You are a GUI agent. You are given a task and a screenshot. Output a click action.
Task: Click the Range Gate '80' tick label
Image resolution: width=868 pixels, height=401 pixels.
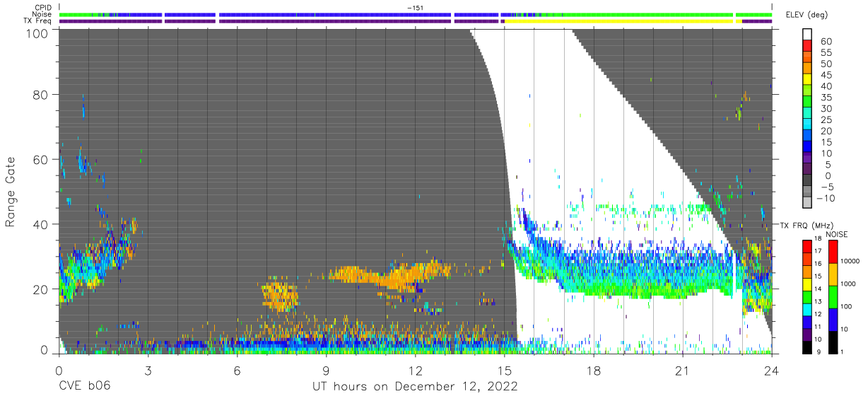pyautogui.click(x=40, y=95)
